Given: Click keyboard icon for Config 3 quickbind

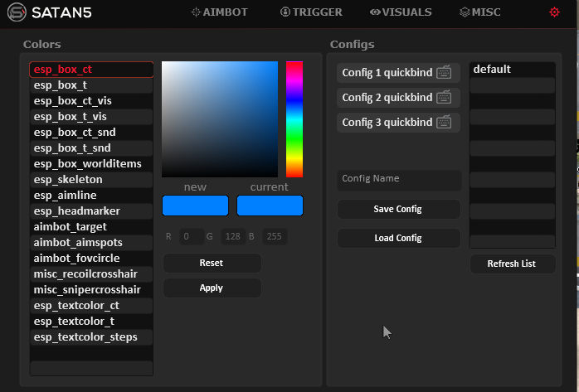Looking at the screenshot, I should tap(444, 122).
